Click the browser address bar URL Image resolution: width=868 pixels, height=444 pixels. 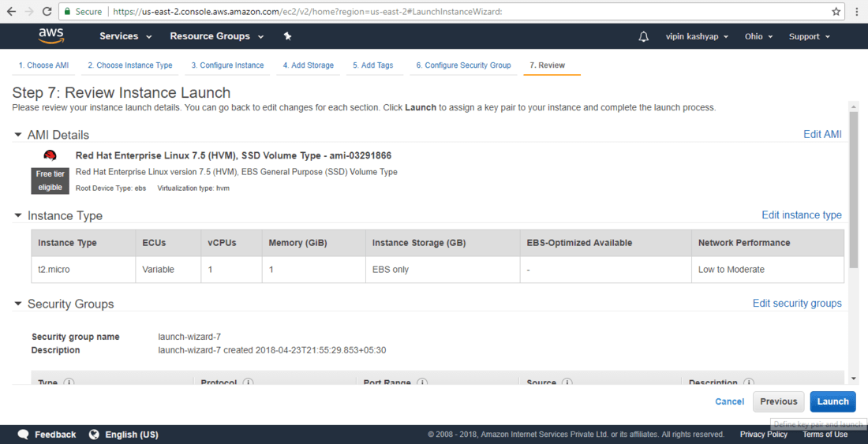[308, 12]
